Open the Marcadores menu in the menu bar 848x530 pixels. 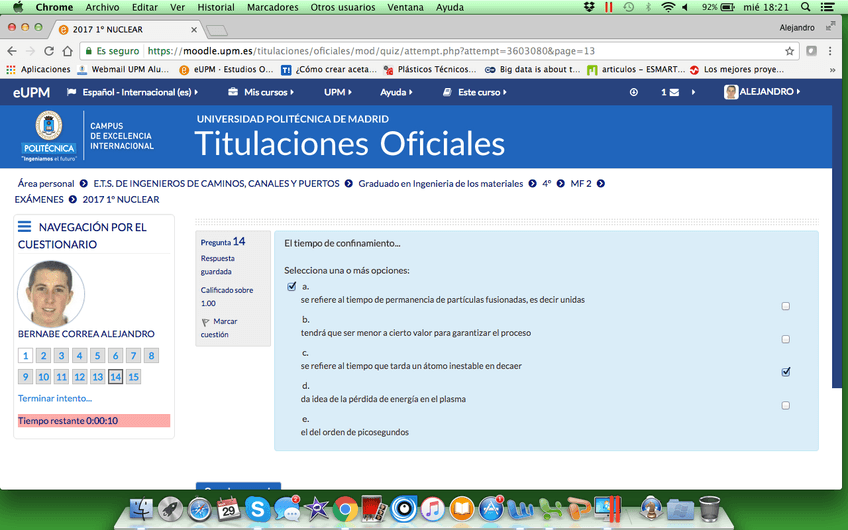(x=274, y=7)
